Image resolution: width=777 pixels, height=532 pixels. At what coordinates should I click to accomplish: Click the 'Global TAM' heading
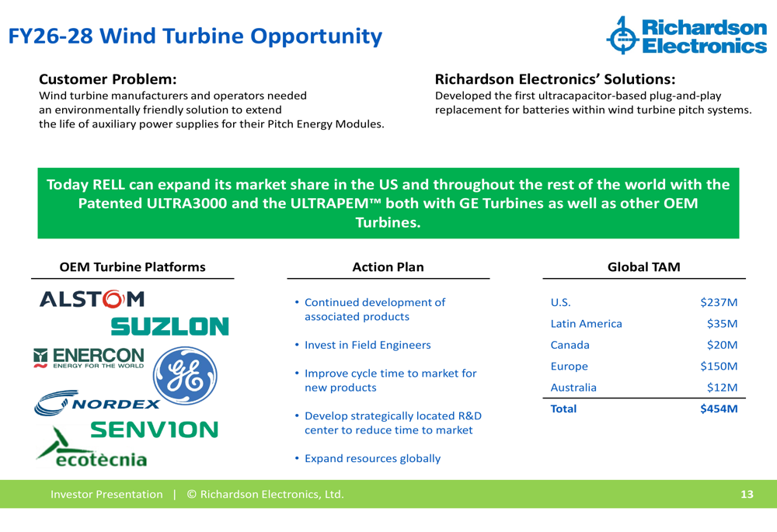(643, 267)
